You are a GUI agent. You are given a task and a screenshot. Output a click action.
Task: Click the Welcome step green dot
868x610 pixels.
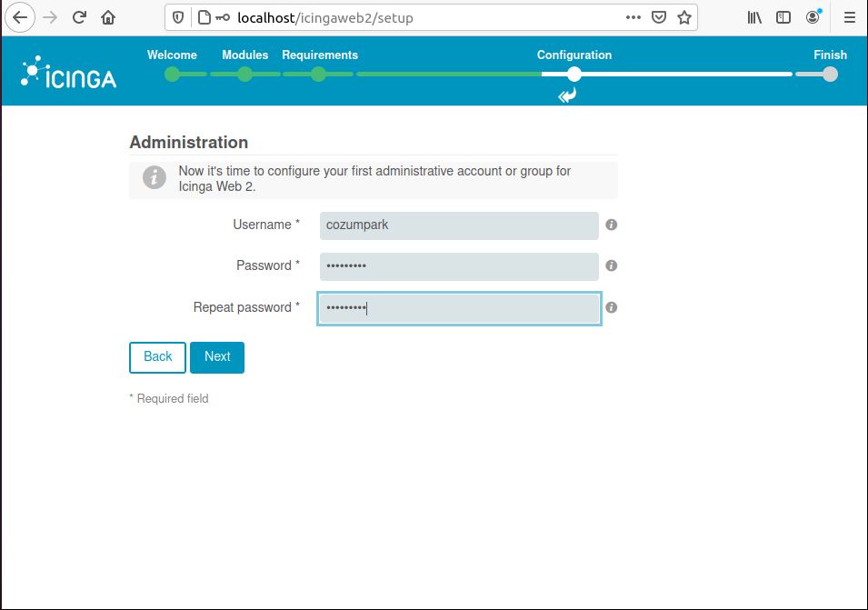click(172, 75)
